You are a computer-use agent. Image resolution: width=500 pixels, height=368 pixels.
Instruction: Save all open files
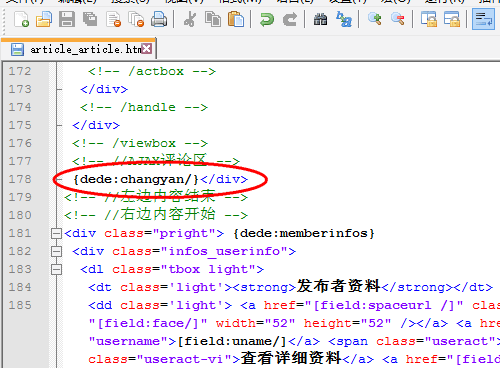[90, 19]
